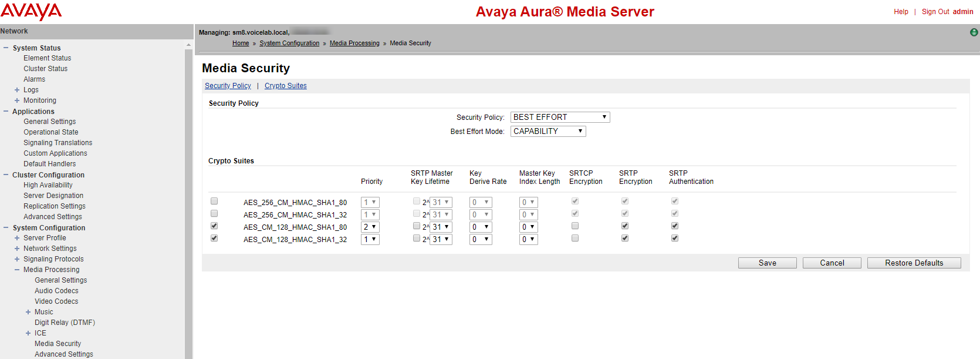The image size is (980, 359).
Task: Collapse the System Configuration section
Action: pyautogui.click(x=6, y=227)
